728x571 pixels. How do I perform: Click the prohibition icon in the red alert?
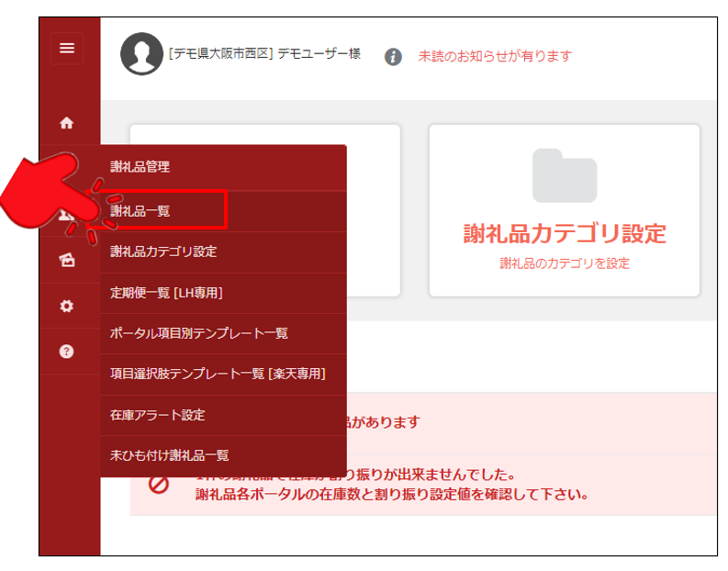coord(159,485)
